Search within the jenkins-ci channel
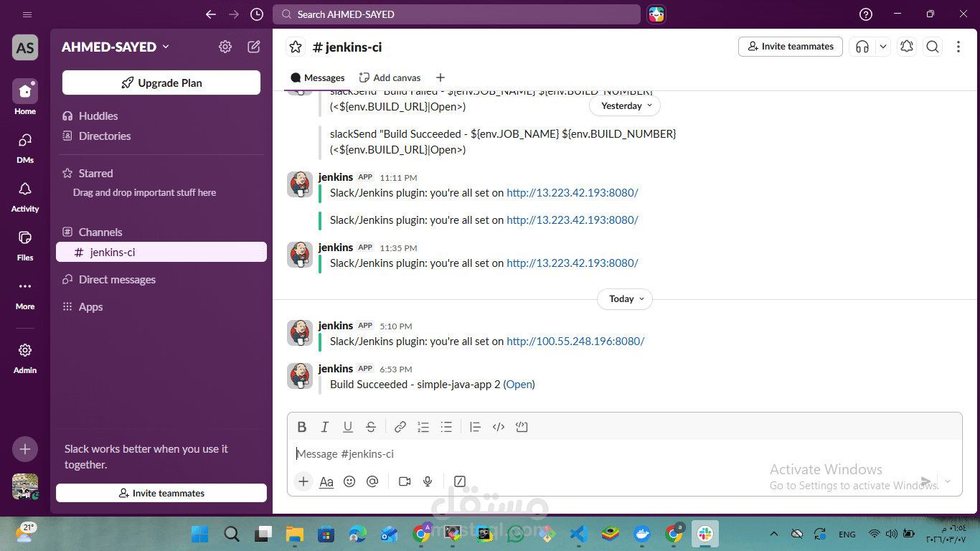Viewport: 980px width, 551px height. tap(933, 47)
